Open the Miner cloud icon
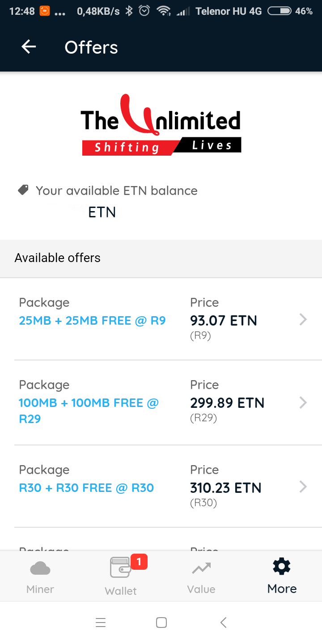This screenshot has height=644, width=322. click(x=40, y=569)
